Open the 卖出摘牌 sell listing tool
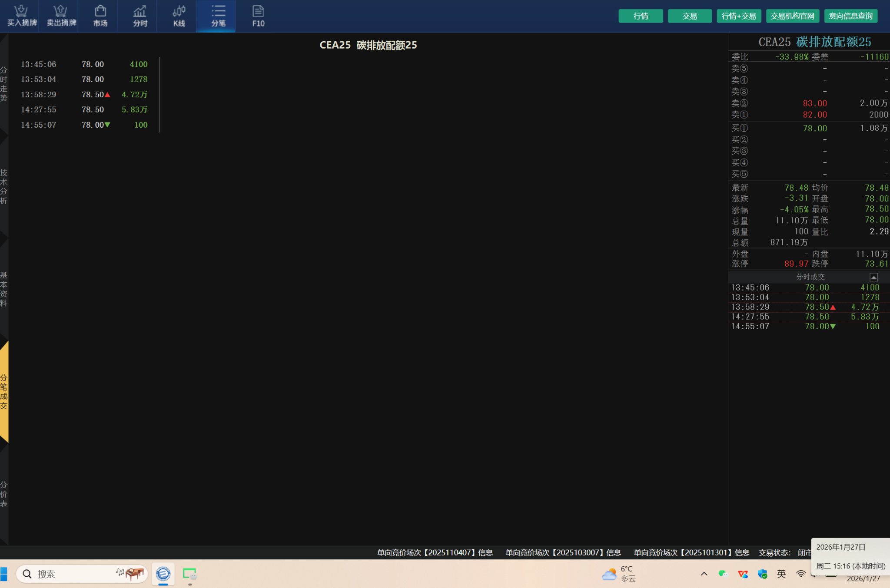890x588 pixels. coord(61,16)
